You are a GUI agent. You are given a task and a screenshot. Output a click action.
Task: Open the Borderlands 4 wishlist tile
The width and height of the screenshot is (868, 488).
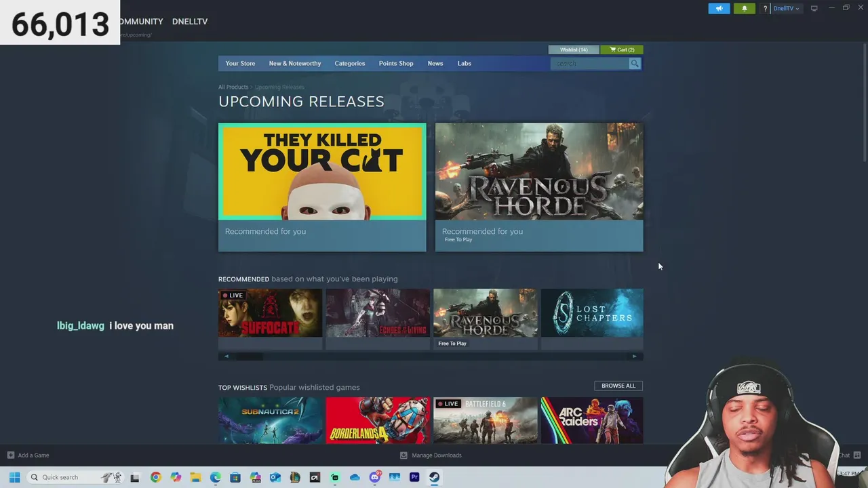click(x=378, y=420)
